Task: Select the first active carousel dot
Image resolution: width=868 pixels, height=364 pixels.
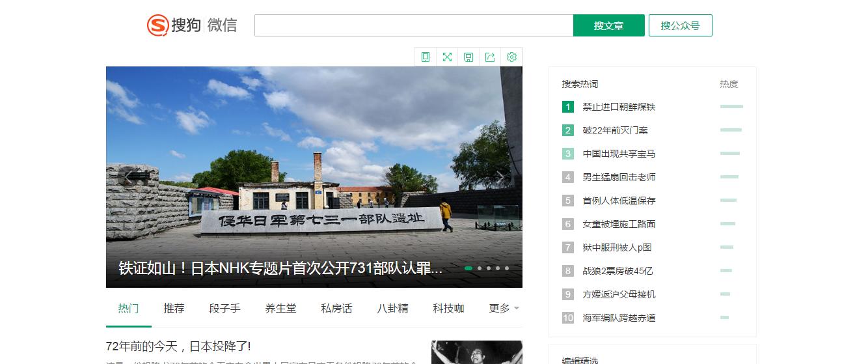Action: (468, 268)
